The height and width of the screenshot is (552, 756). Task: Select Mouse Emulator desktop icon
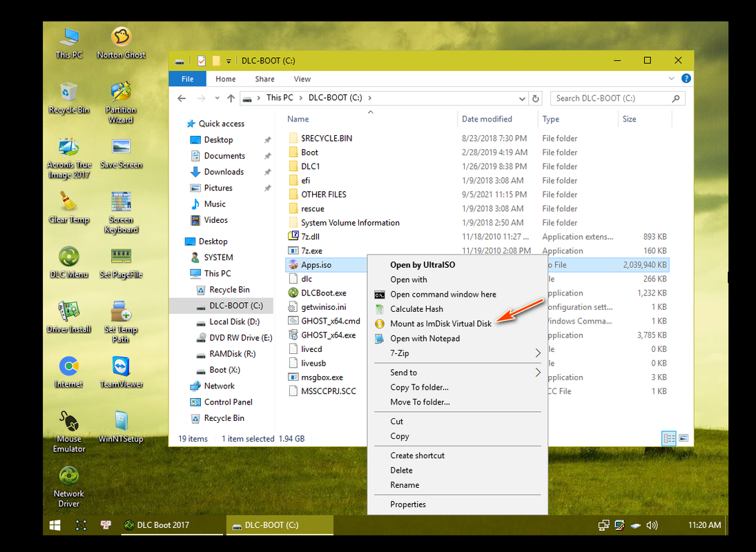click(69, 432)
